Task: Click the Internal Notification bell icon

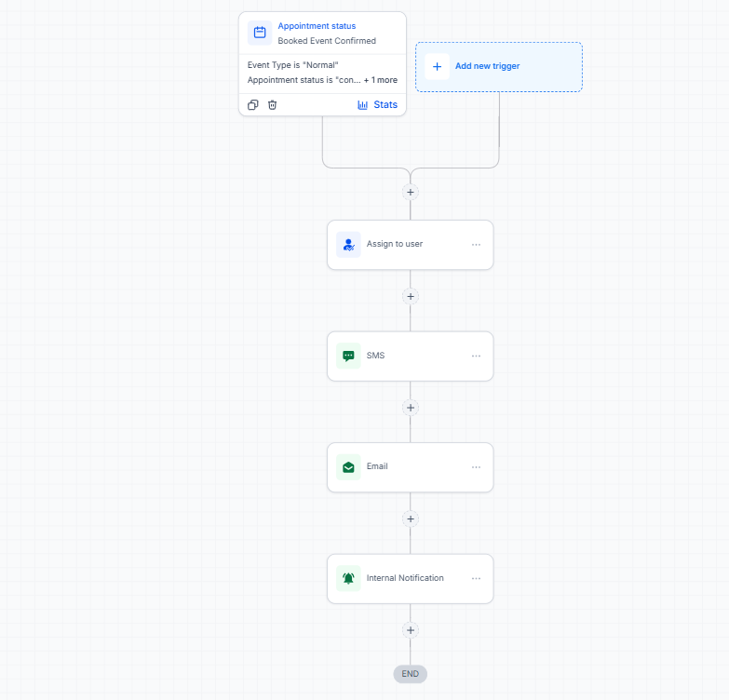Action: (x=348, y=579)
